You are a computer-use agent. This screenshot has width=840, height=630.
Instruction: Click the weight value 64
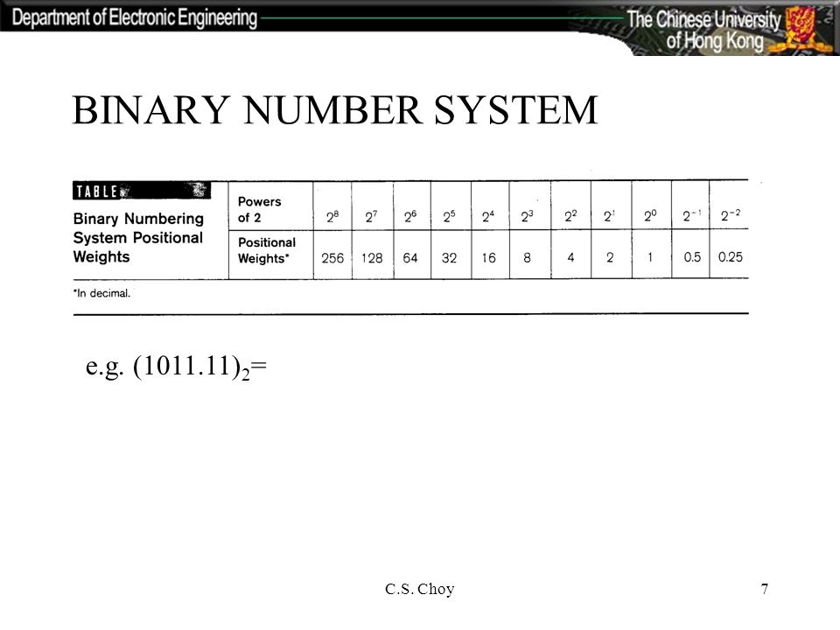(410, 258)
